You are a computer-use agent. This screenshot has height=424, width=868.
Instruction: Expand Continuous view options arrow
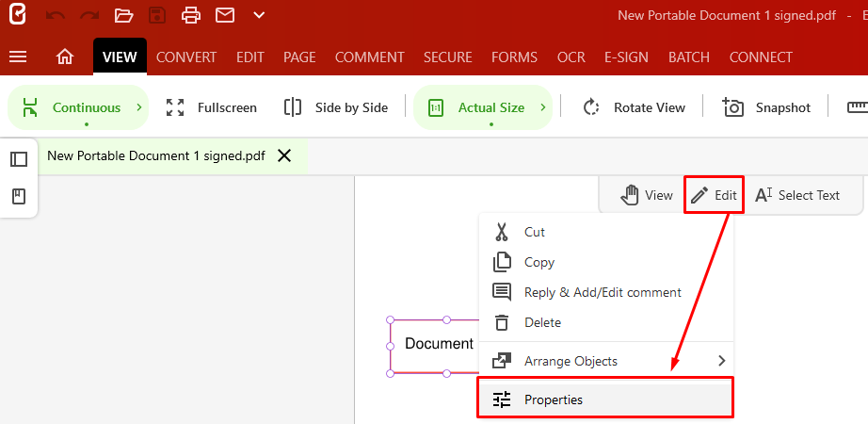pyautogui.click(x=139, y=107)
